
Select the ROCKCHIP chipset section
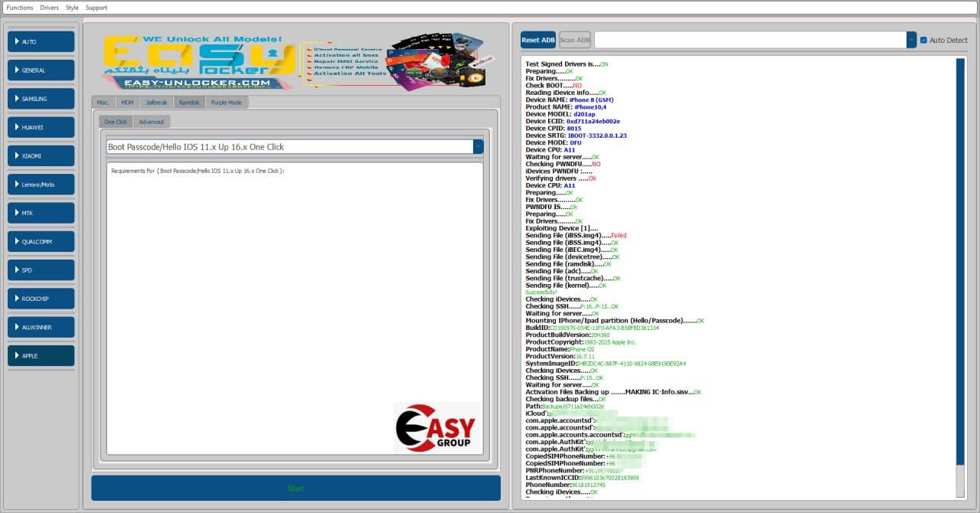click(41, 299)
